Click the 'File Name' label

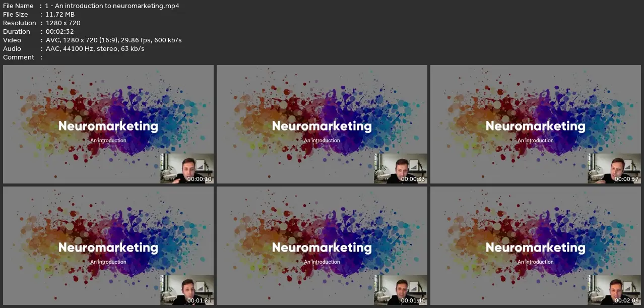tap(18, 6)
